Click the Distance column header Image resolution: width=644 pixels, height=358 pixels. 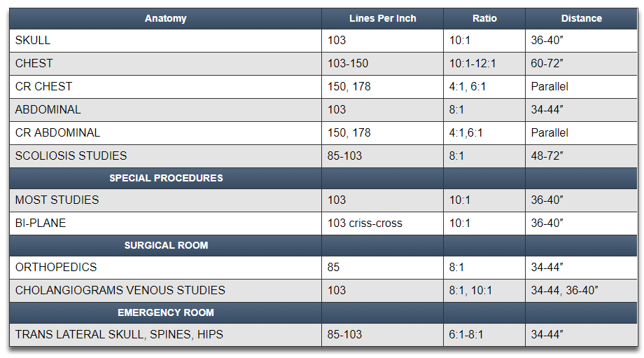(x=581, y=18)
